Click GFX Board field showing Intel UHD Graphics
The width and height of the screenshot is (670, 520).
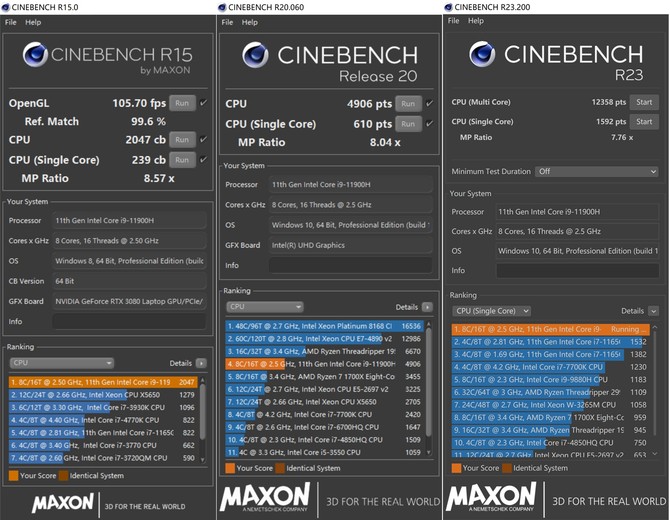[350, 245]
